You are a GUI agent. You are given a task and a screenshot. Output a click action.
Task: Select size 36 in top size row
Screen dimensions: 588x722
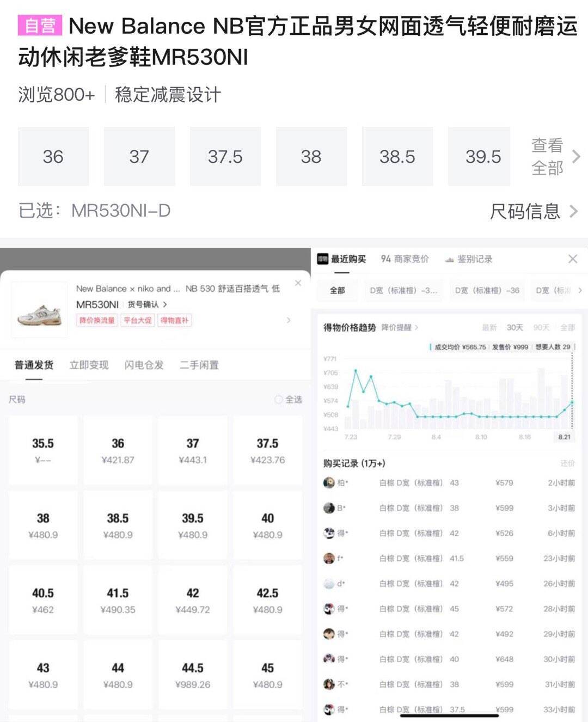tap(53, 157)
